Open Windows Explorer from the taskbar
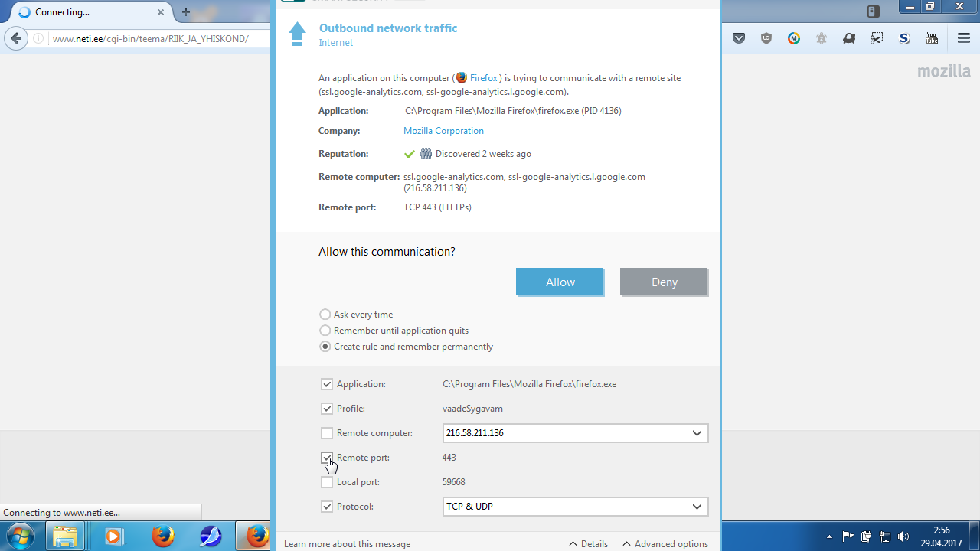The image size is (980, 551). (65, 536)
